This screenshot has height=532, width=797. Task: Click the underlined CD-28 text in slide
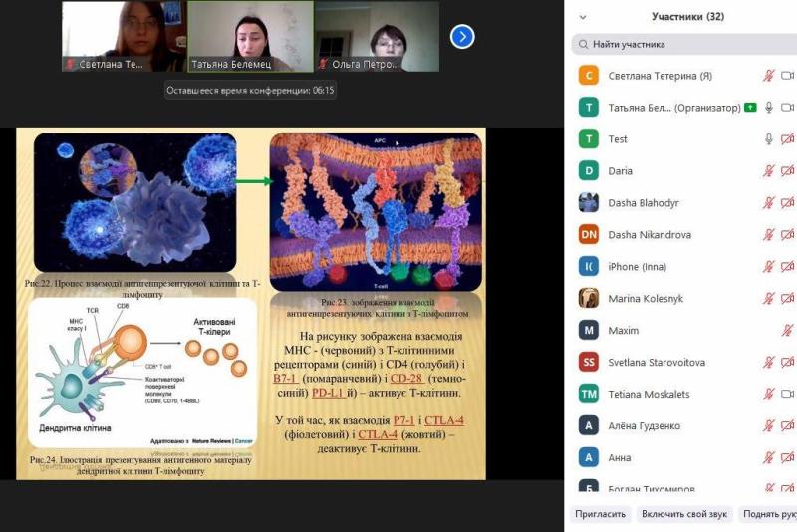coord(407,379)
